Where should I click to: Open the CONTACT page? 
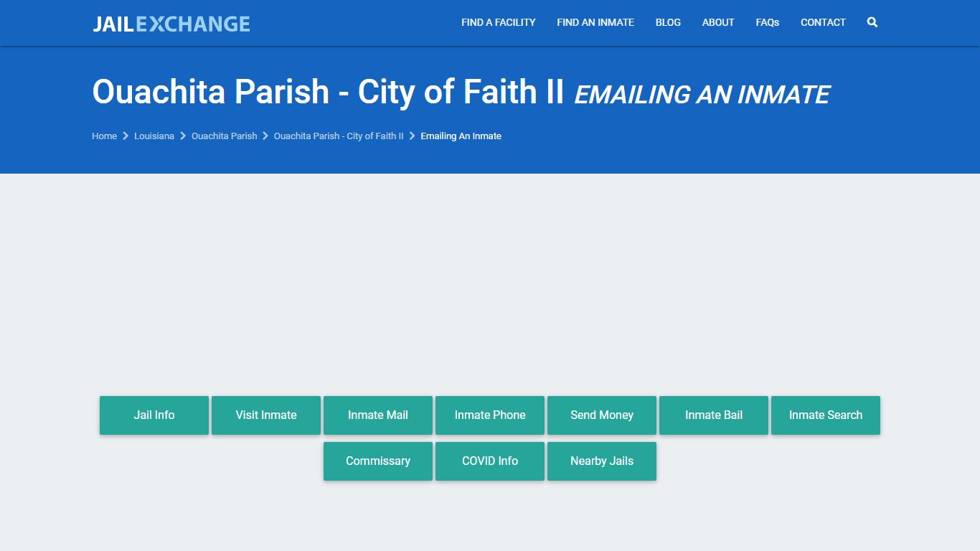coord(823,22)
